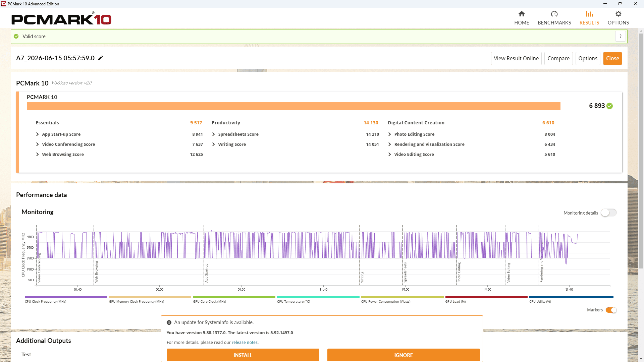
Task: Click the pencil icon to rename result
Action: pyautogui.click(x=100, y=58)
